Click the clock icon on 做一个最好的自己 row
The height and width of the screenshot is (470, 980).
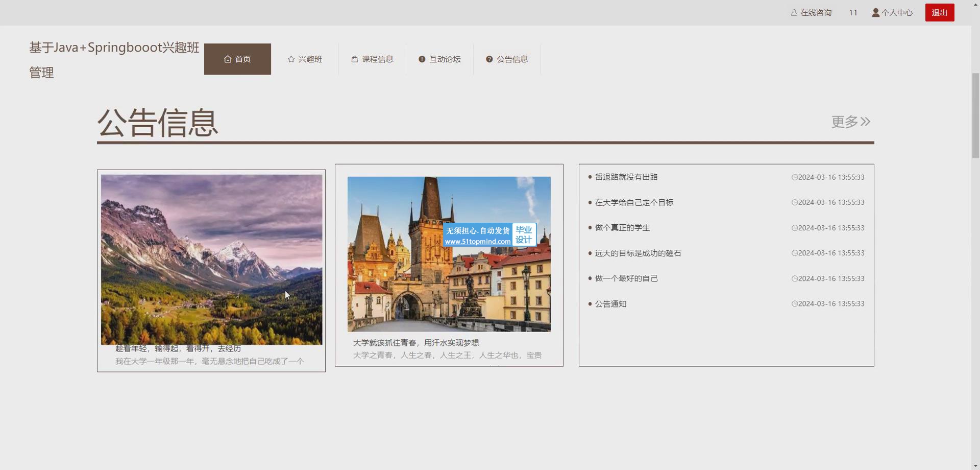(795, 278)
